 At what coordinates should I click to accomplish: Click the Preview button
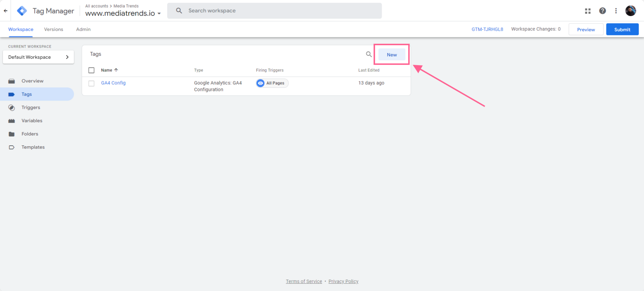pos(586,30)
